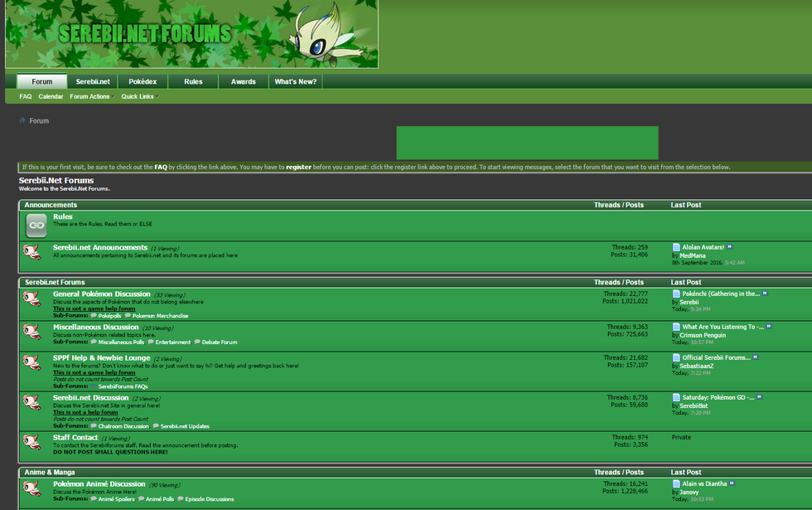Click forum icon beside Staff Contact
812x510 pixels.
(33, 440)
